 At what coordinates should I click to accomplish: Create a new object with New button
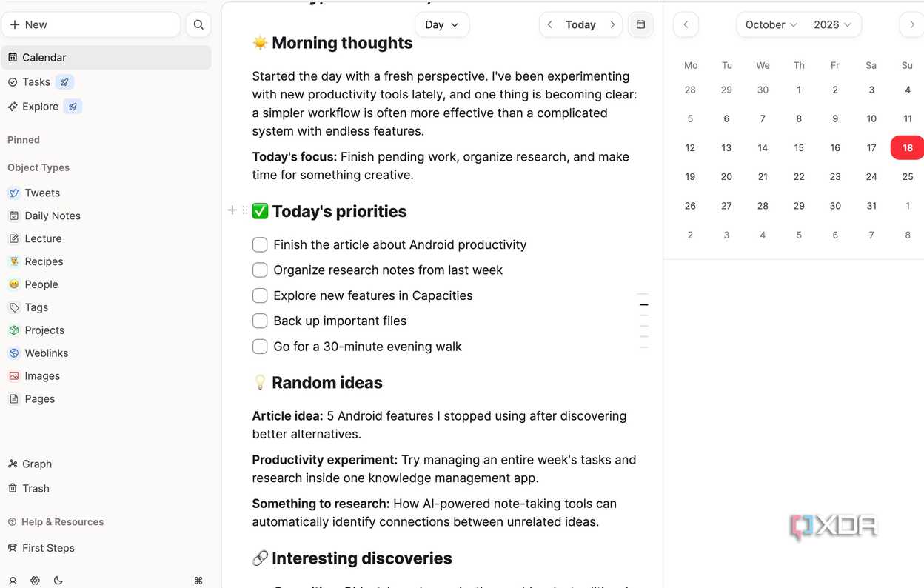pos(91,24)
